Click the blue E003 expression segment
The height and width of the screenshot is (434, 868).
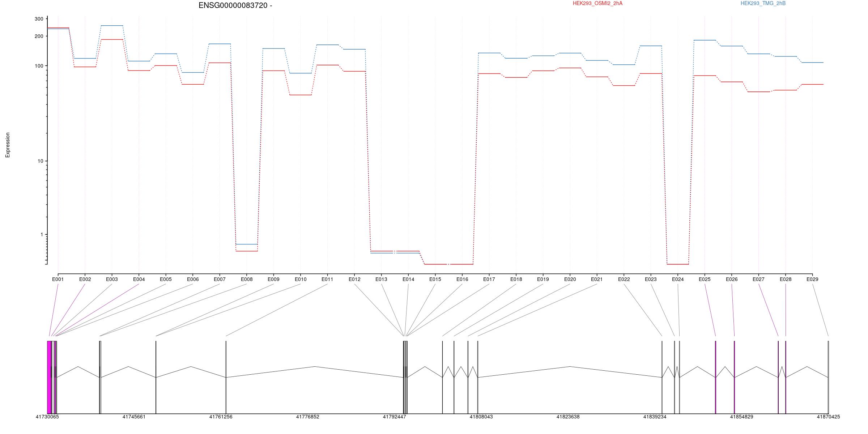[x=112, y=26]
